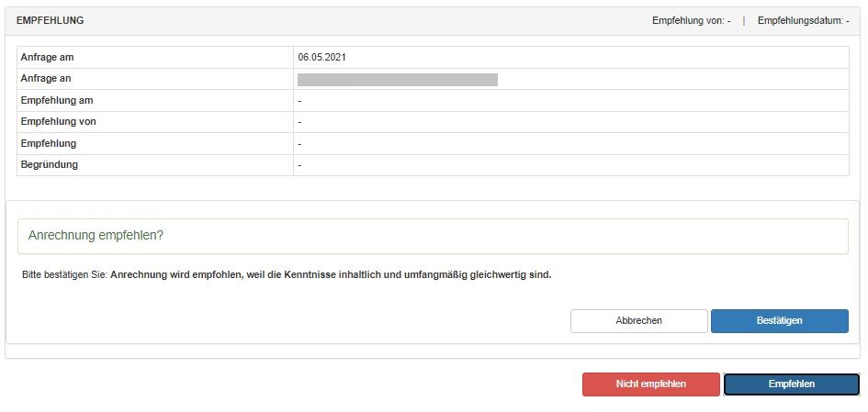Click the dash value in Empfehlung am row
Image resolution: width=868 pixels, height=412 pixels.
pos(300,101)
